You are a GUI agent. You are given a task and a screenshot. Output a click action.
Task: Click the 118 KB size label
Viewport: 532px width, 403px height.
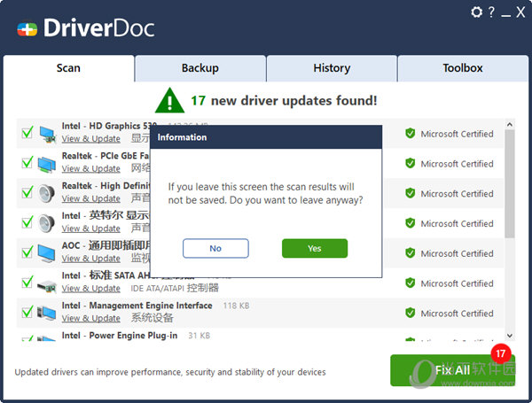[236, 306]
